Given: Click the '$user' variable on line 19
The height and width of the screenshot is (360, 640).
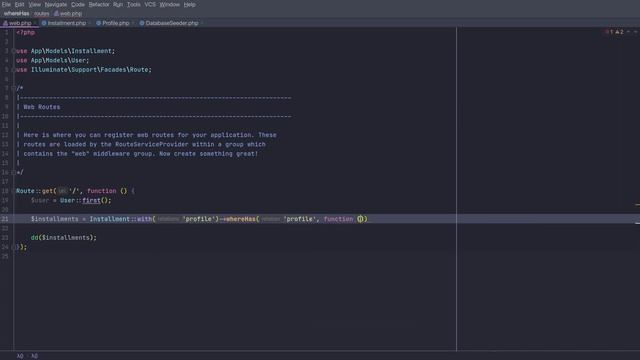Looking at the screenshot, I should (x=40, y=200).
